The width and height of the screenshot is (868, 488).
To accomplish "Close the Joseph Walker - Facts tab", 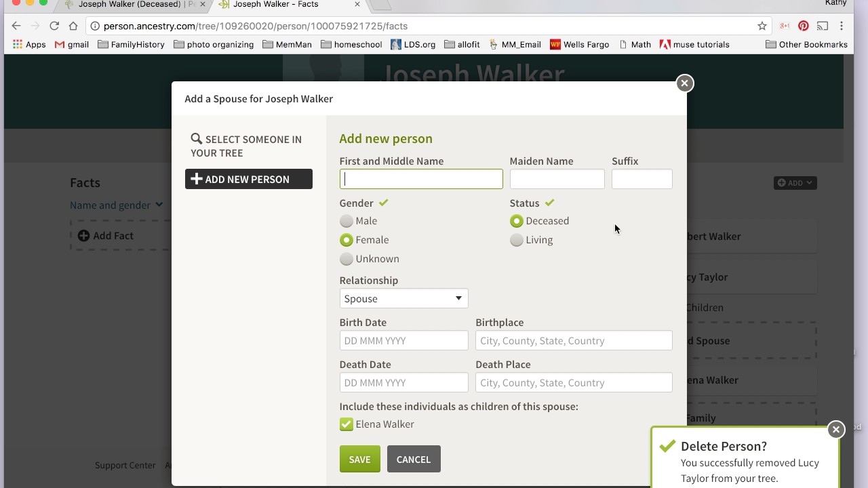I will 357,4.
